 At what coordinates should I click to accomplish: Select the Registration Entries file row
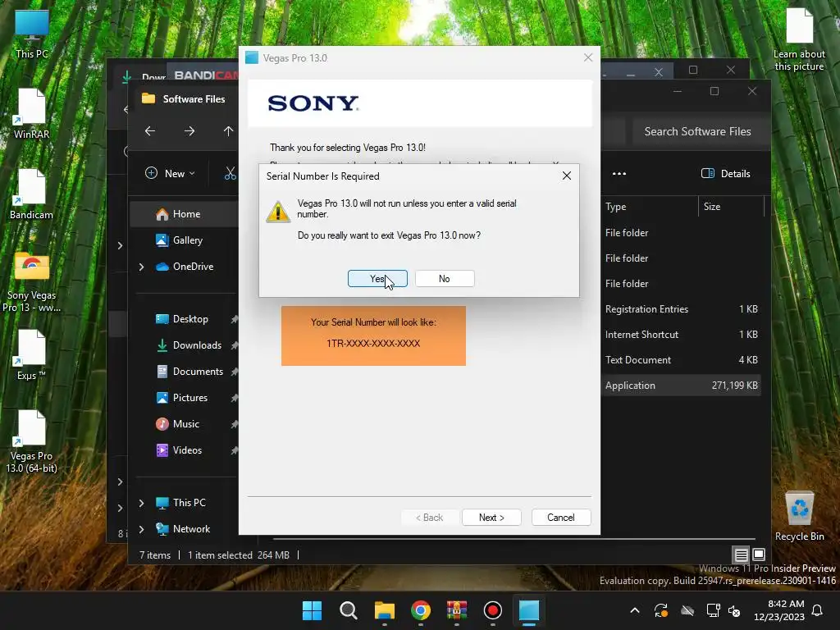681,309
